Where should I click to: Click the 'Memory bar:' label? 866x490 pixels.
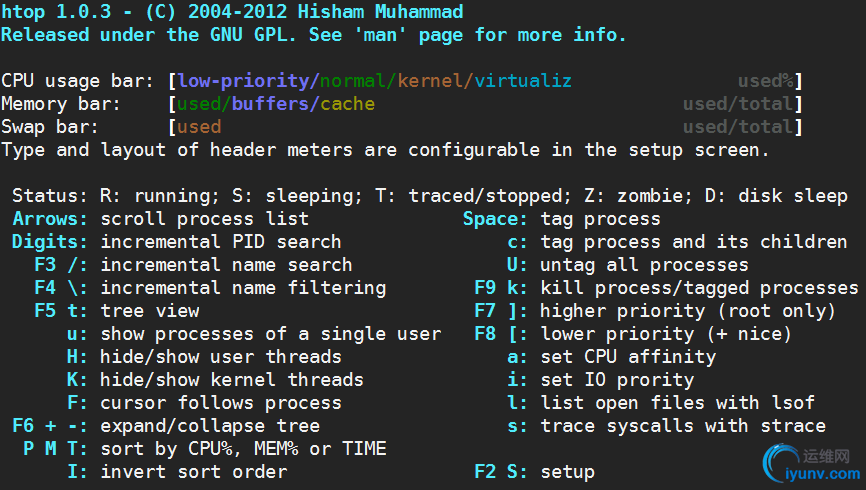pos(61,104)
